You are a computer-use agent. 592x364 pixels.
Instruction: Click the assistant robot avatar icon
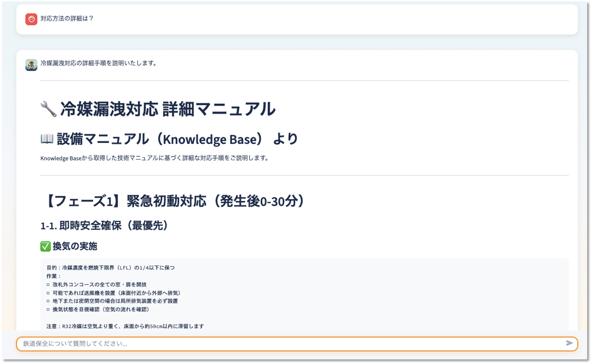coord(31,65)
